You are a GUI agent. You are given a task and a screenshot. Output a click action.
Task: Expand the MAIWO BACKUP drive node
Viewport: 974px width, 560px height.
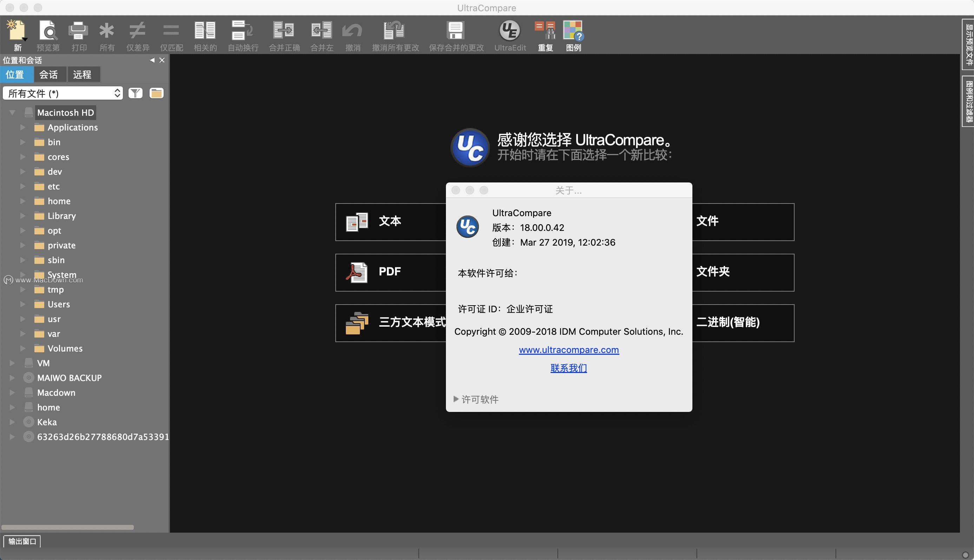coord(12,378)
